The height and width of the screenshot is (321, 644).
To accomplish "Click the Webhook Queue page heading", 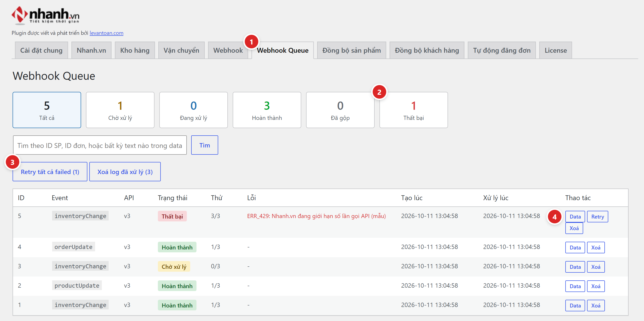I will [54, 76].
